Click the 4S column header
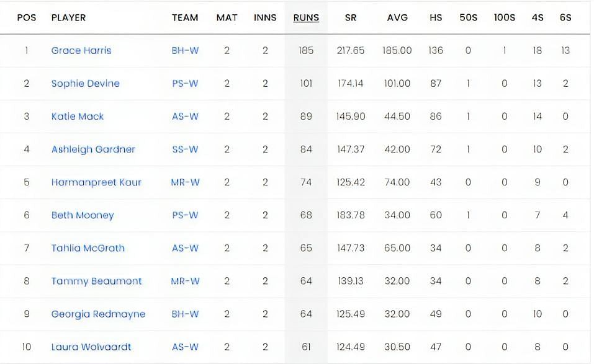The width and height of the screenshot is (594, 364). tap(538, 18)
